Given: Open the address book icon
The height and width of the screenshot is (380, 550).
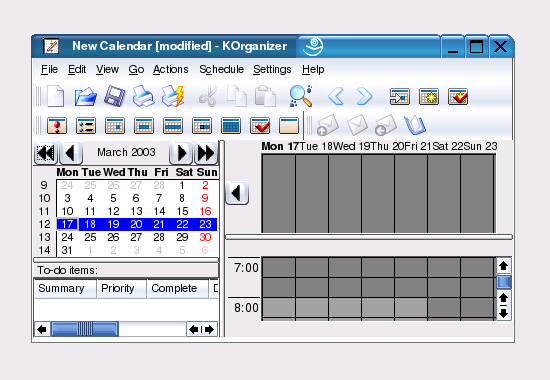Looking at the screenshot, I should click(x=415, y=125).
